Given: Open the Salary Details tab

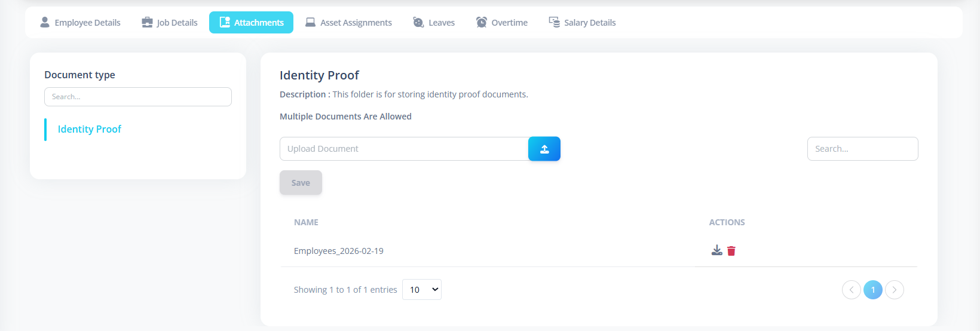Looking at the screenshot, I should 583,23.
